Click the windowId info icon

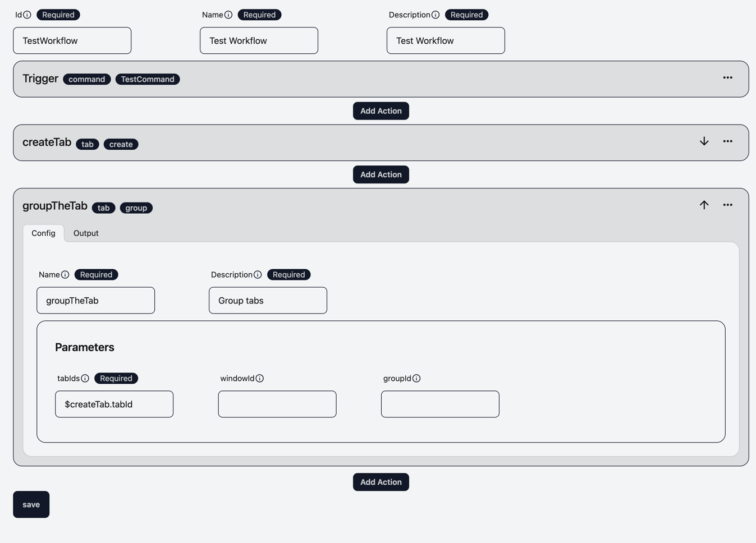coord(259,378)
